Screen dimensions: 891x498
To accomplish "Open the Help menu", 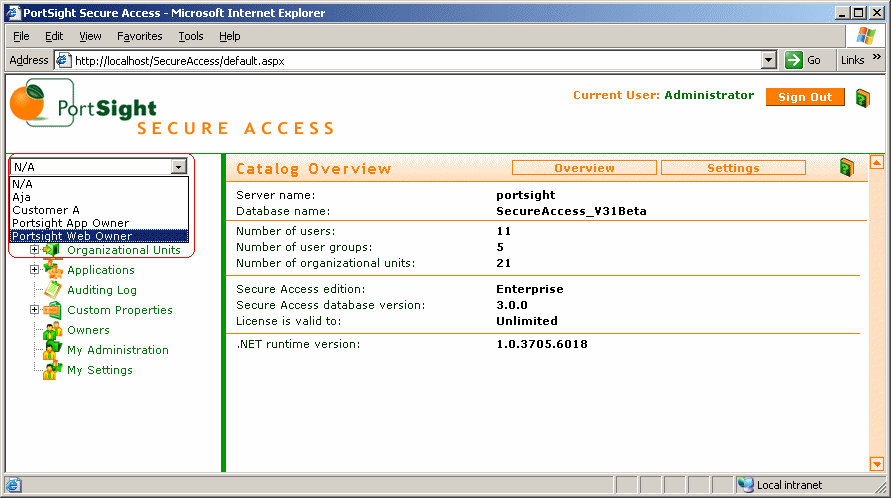I will [230, 36].
